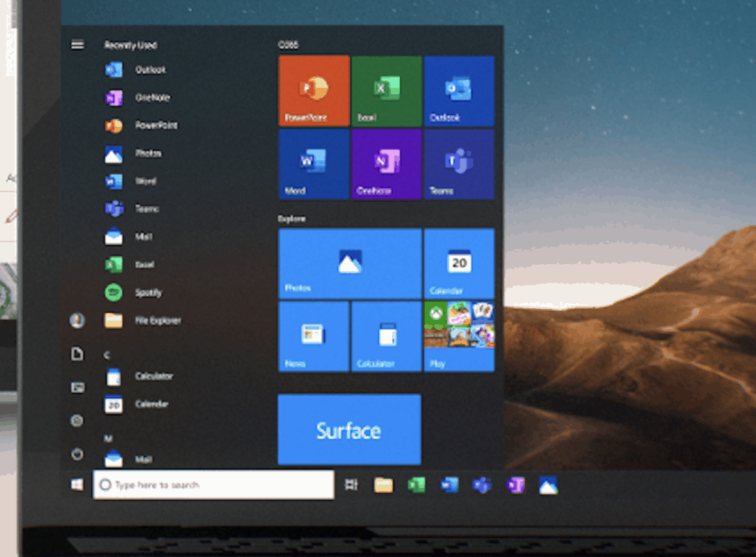
Task: Select the 'C' letter group header
Action: point(107,355)
